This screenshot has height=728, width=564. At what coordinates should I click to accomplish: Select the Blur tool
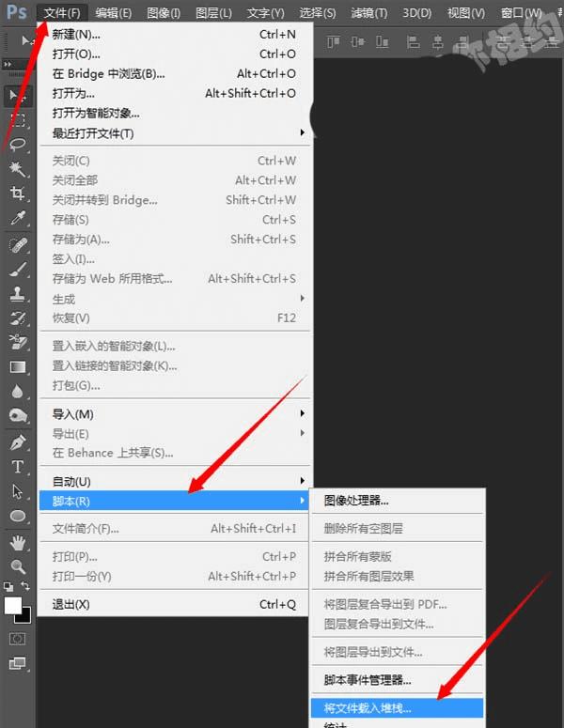tap(18, 392)
